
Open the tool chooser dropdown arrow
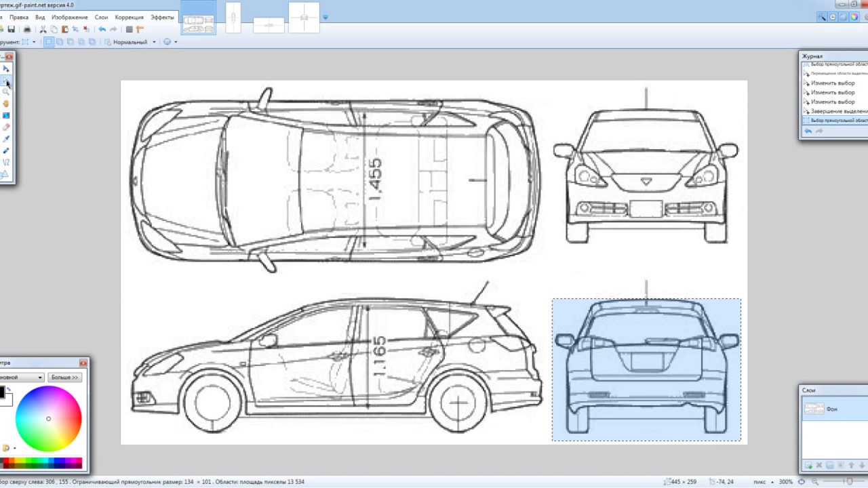pos(34,42)
